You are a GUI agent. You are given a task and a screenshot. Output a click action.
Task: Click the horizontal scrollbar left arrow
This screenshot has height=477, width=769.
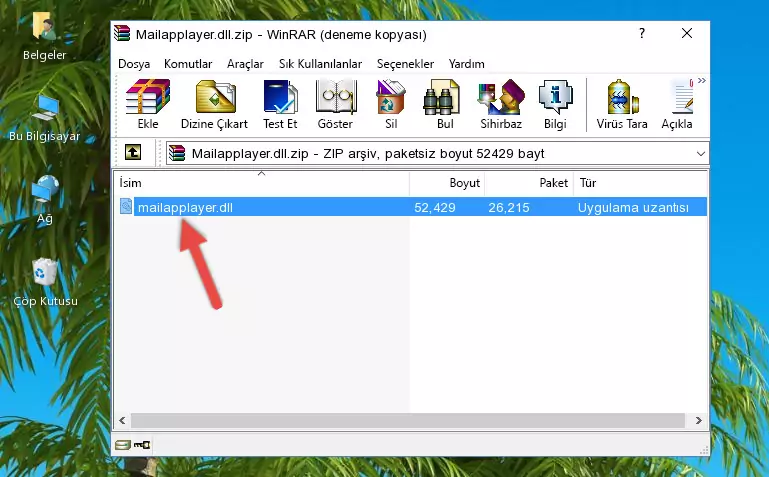(x=122, y=420)
